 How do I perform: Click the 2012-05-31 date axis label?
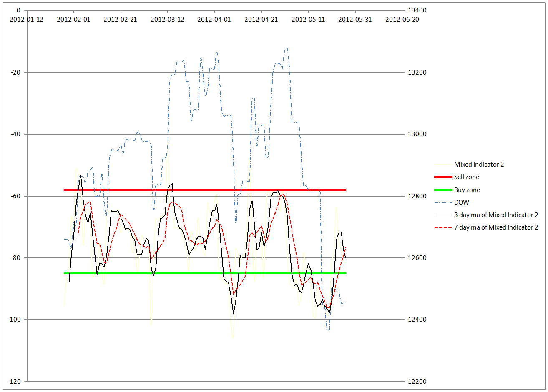pyautogui.click(x=355, y=19)
